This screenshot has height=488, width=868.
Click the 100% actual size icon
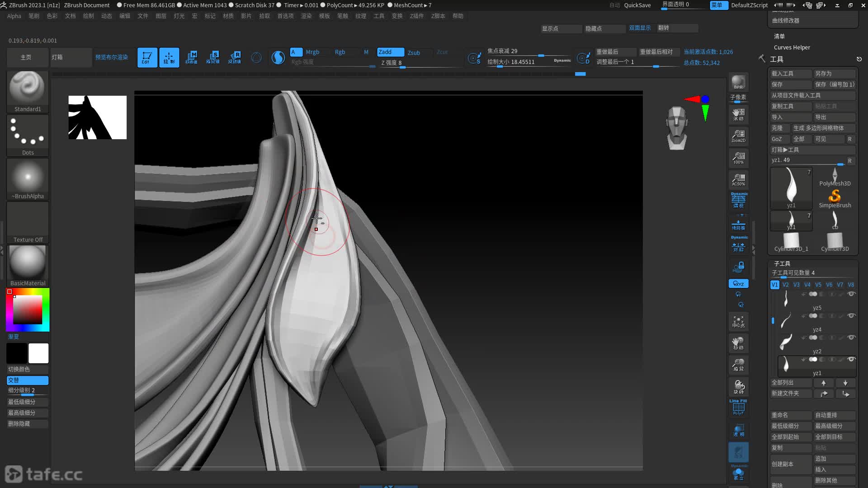click(738, 158)
